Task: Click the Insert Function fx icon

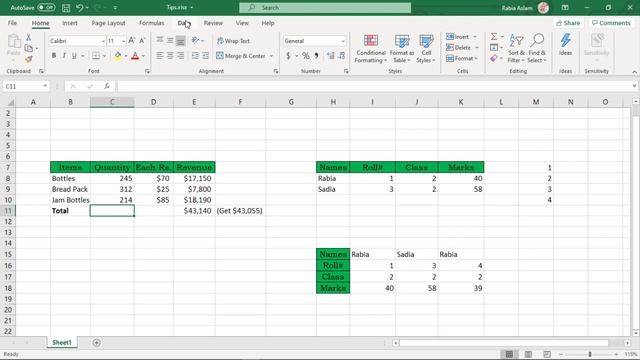Action: 107,86
